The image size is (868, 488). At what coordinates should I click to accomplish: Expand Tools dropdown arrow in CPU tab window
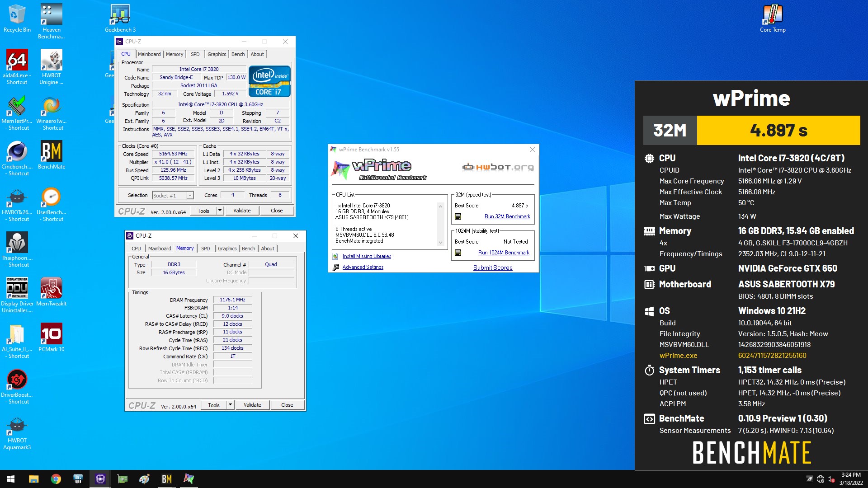pyautogui.click(x=220, y=211)
